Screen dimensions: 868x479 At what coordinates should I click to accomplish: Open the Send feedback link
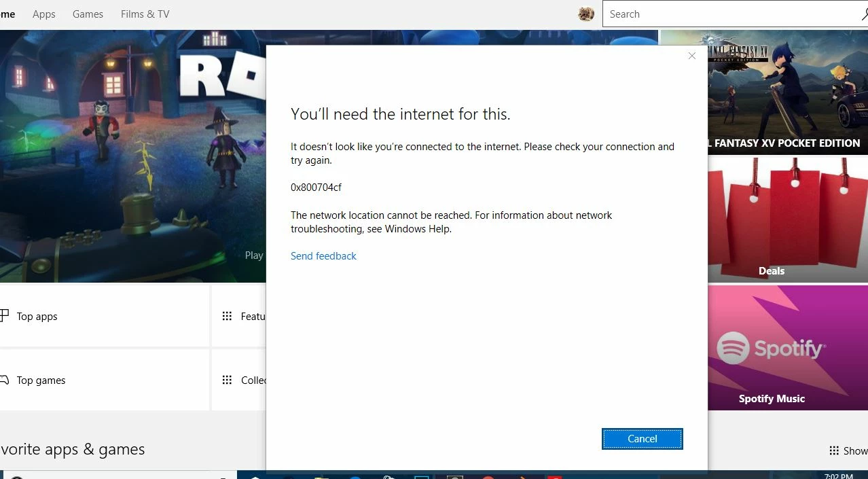coord(323,256)
